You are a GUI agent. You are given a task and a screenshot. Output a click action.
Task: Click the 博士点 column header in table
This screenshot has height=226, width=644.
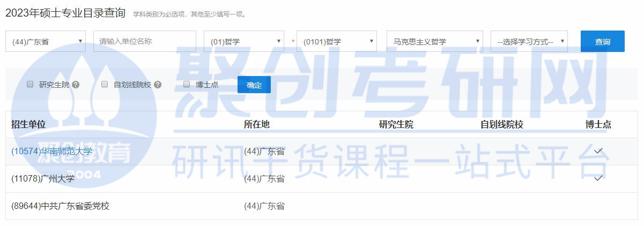pyautogui.click(x=598, y=124)
